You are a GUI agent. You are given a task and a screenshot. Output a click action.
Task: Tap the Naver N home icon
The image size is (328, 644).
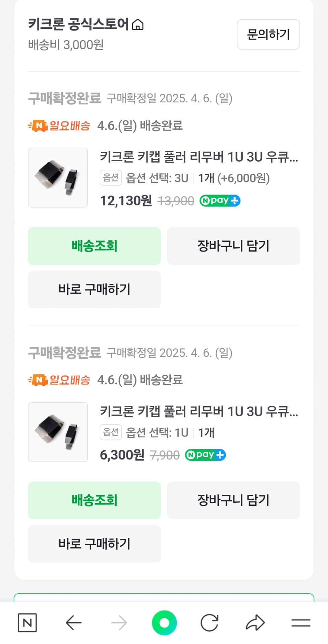[27, 623]
